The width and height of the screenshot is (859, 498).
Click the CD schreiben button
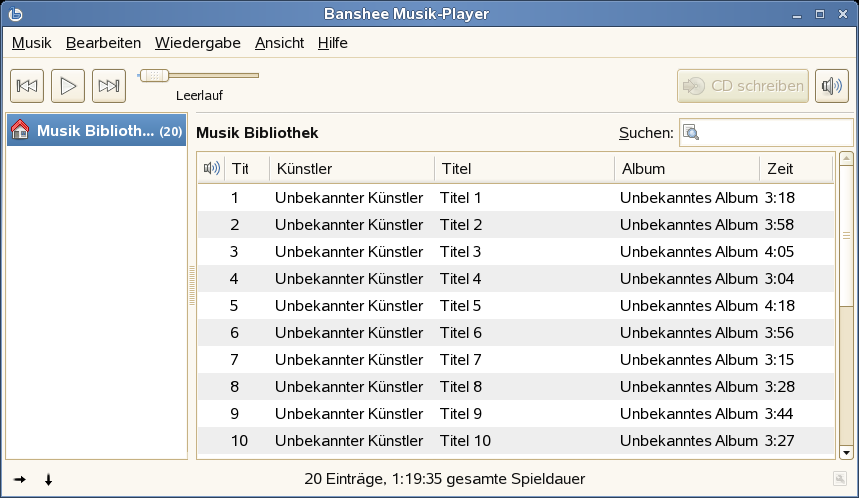tap(743, 86)
